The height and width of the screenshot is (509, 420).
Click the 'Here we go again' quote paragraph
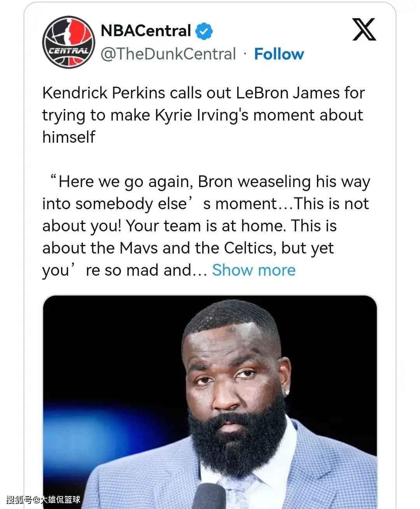point(206,226)
